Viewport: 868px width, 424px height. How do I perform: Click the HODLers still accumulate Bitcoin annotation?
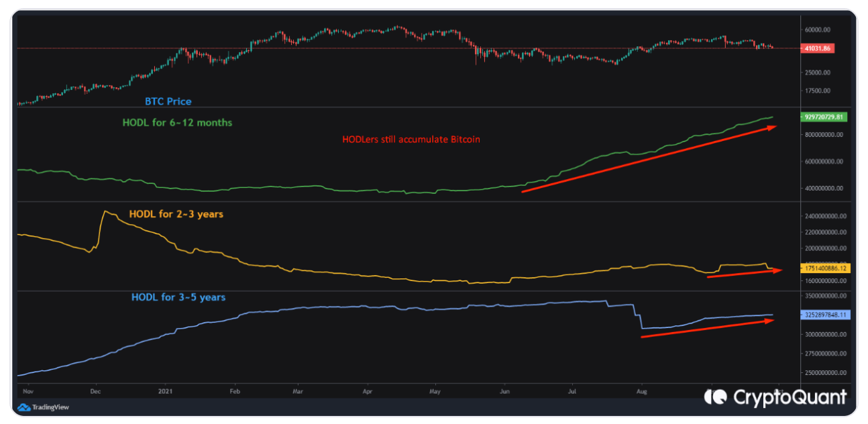point(411,140)
